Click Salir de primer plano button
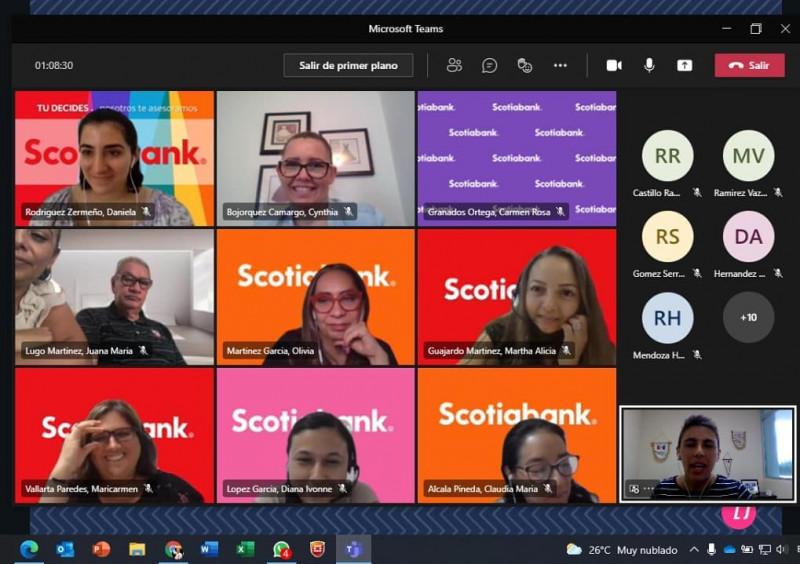Image resolution: width=800 pixels, height=564 pixels. 348,65
